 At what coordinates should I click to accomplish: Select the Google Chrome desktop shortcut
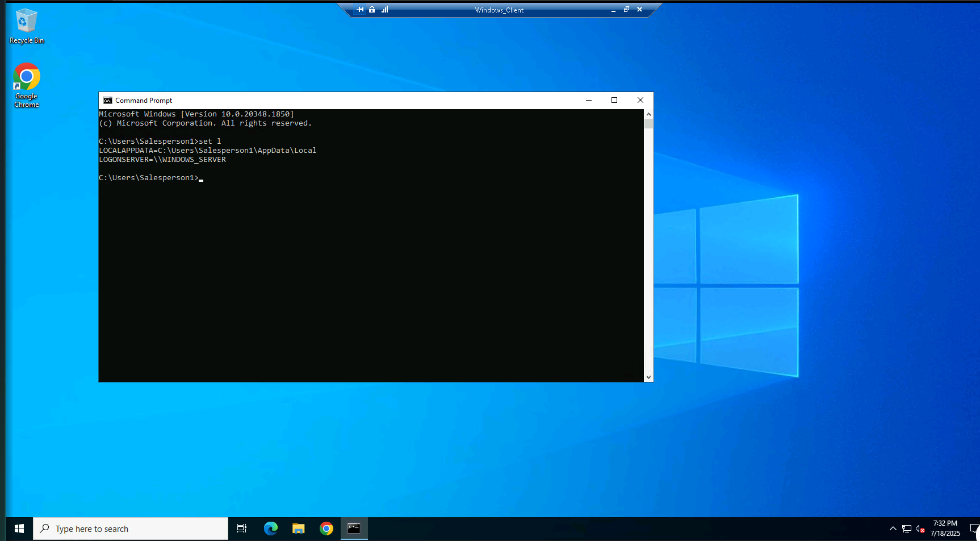click(x=26, y=85)
